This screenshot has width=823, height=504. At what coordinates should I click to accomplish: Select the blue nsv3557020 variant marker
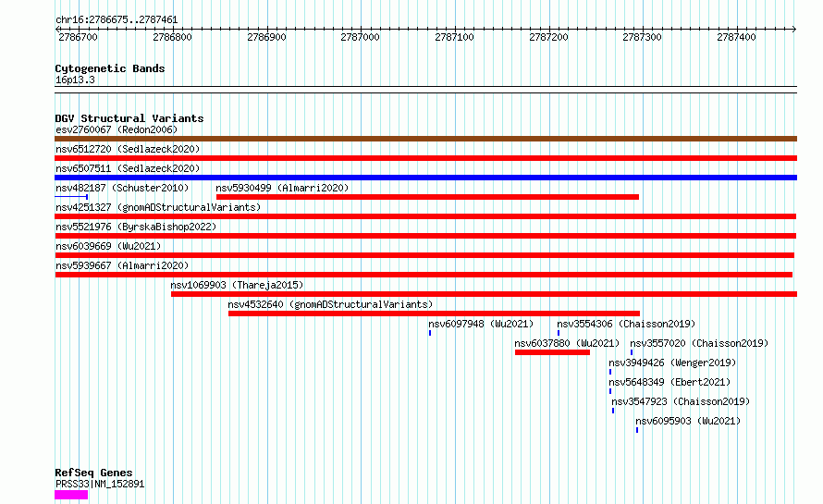[x=632, y=352]
